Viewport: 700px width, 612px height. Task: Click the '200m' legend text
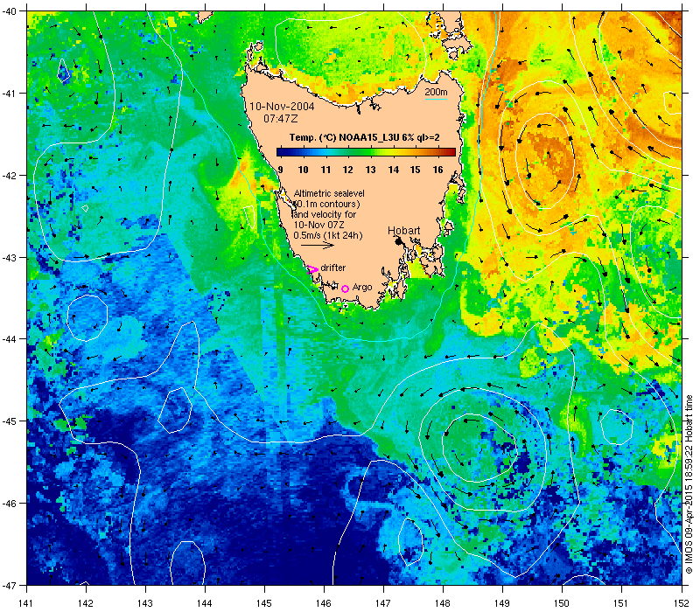[x=436, y=92]
